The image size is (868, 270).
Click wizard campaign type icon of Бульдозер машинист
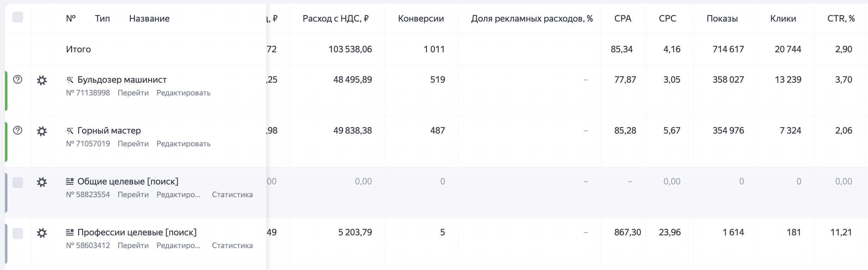point(70,80)
